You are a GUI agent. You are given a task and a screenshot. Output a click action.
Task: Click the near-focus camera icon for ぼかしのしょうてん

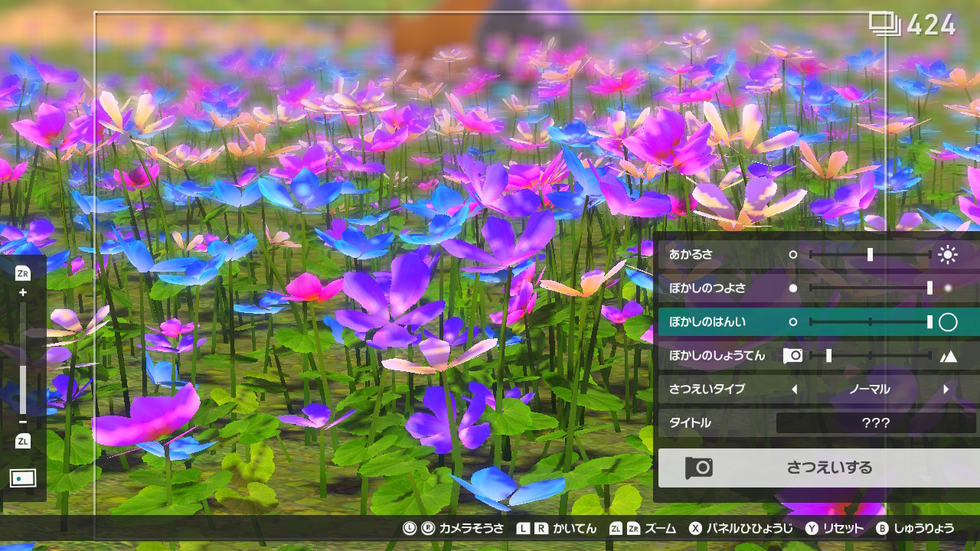(792, 356)
